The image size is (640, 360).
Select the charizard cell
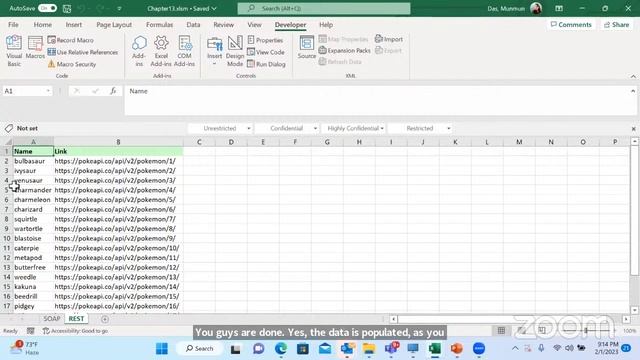coord(33,209)
